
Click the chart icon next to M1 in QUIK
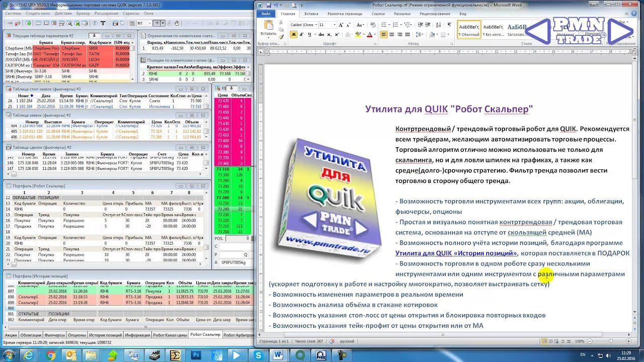(132, 23)
